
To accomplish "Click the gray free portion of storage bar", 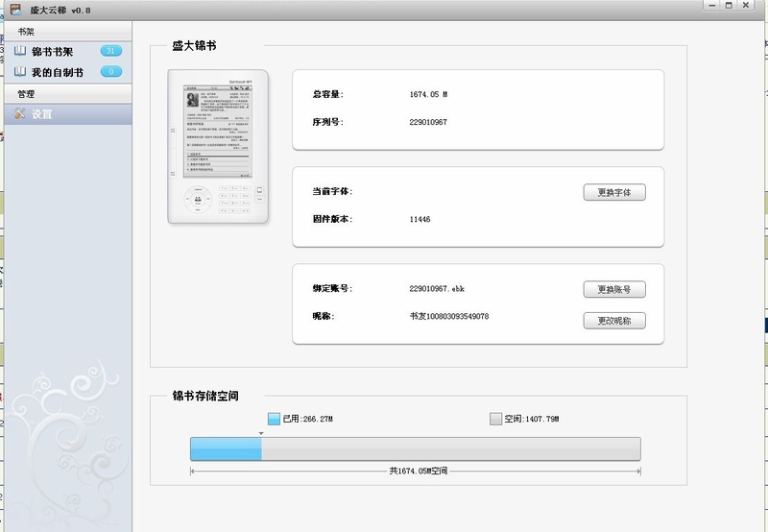I will [x=451, y=449].
